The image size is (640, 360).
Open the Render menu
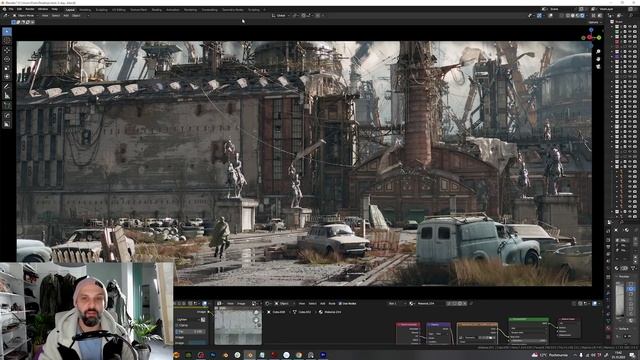point(30,9)
